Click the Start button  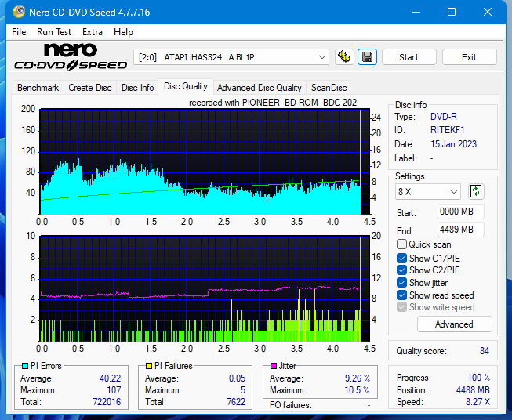pos(409,57)
